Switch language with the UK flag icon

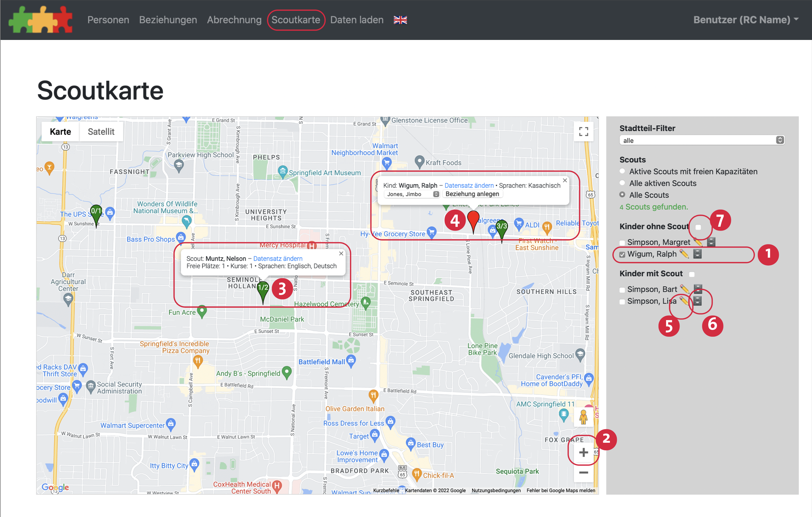[x=400, y=20]
